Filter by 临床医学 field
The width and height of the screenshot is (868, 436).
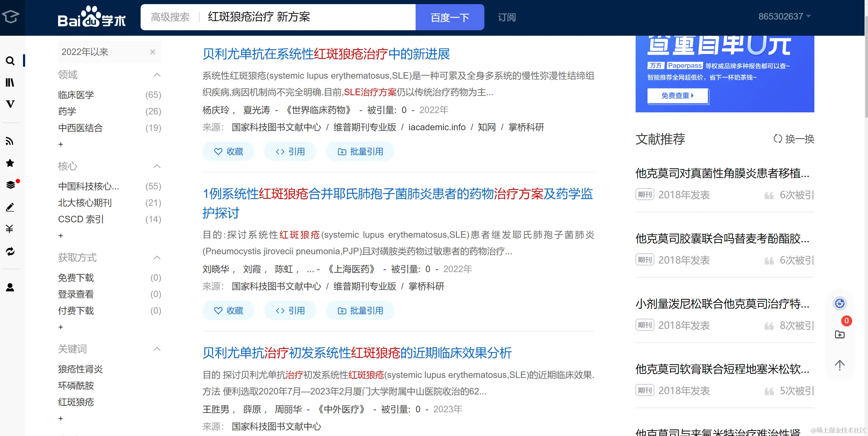tap(76, 95)
